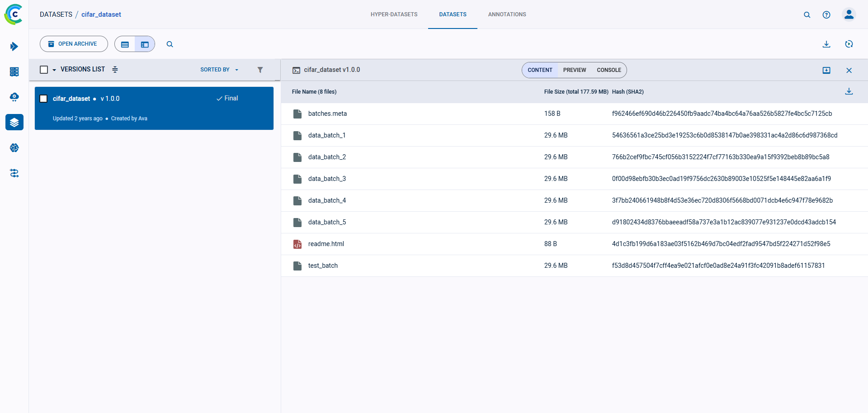This screenshot has width=868, height=413.
Task: Click the filter funnel icon in versions list
Action: (260, 70)
